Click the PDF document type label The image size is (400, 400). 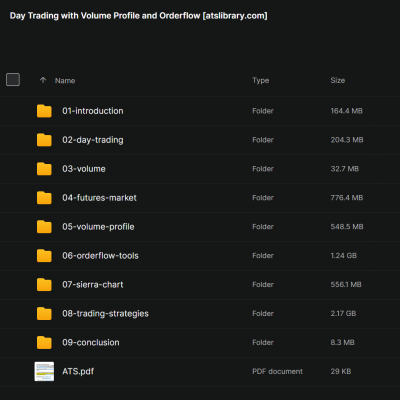[x=277, y=372]
